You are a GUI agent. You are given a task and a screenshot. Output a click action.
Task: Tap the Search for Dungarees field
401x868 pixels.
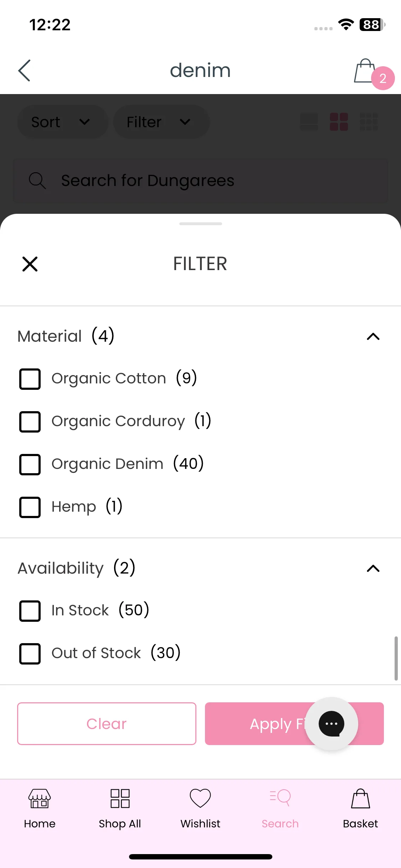click(200, 181)
